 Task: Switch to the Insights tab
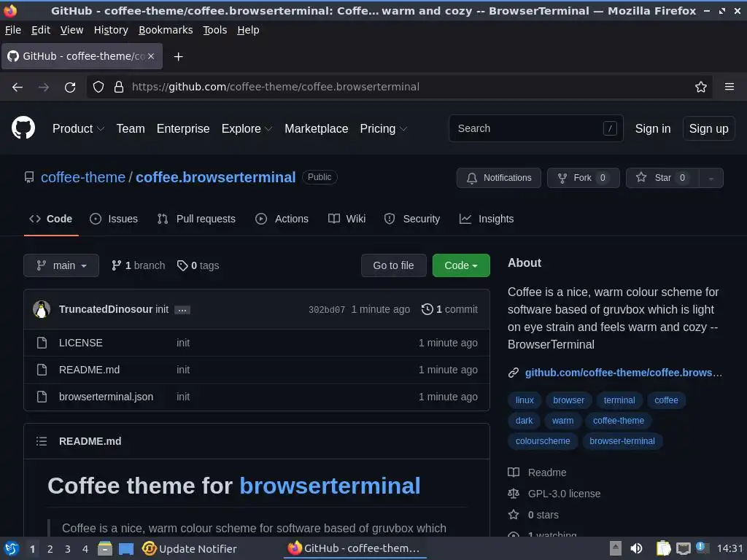click(x=487, y=219)
